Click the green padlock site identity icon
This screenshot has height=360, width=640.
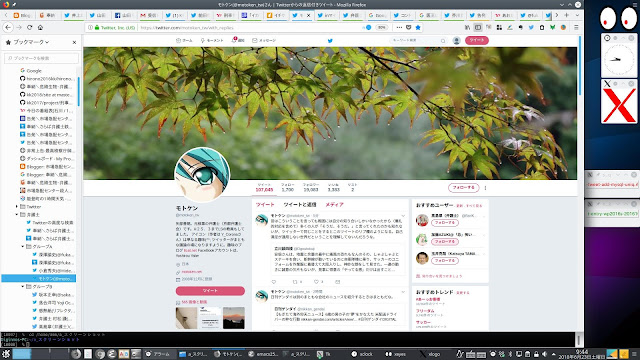97,27
